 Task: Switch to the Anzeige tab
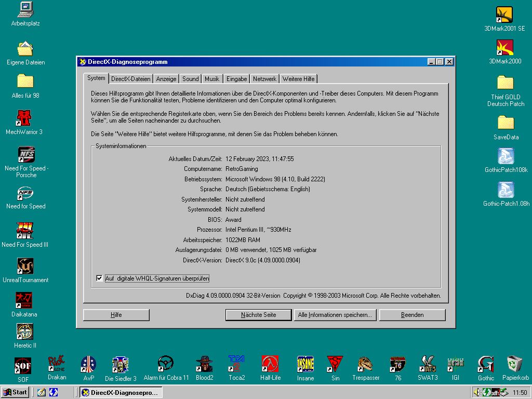click(x=166, y=79)
